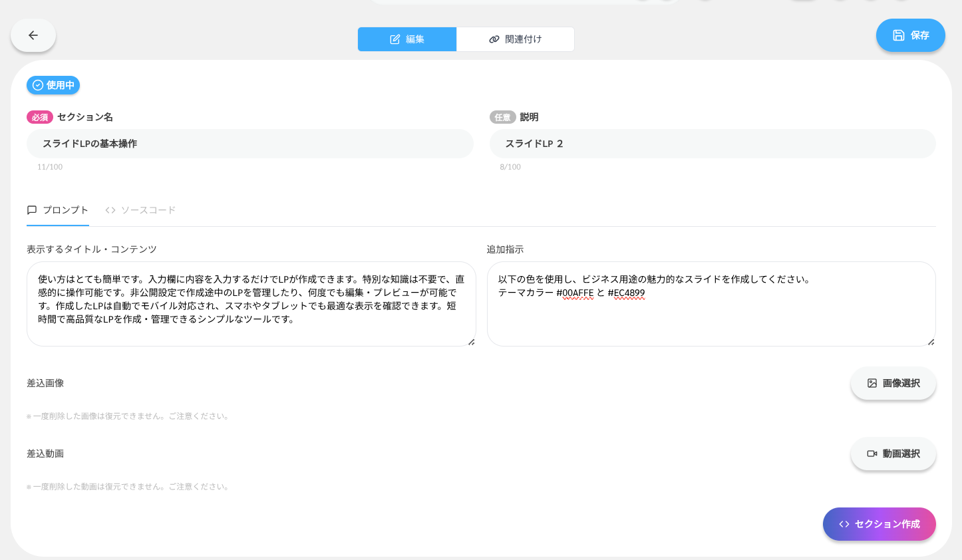962x560 pixels.
Task: Click the 説明 input field
Action: point(712,144)
